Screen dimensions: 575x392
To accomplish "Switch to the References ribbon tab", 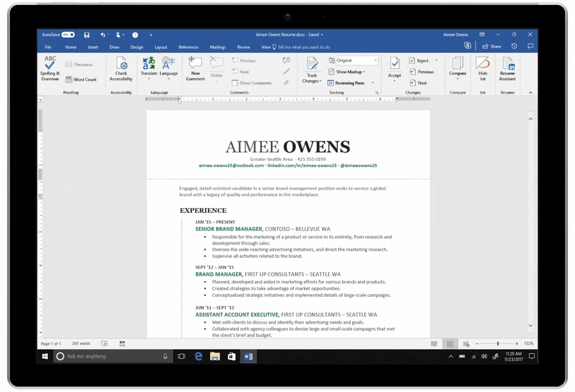I will 188,47.
